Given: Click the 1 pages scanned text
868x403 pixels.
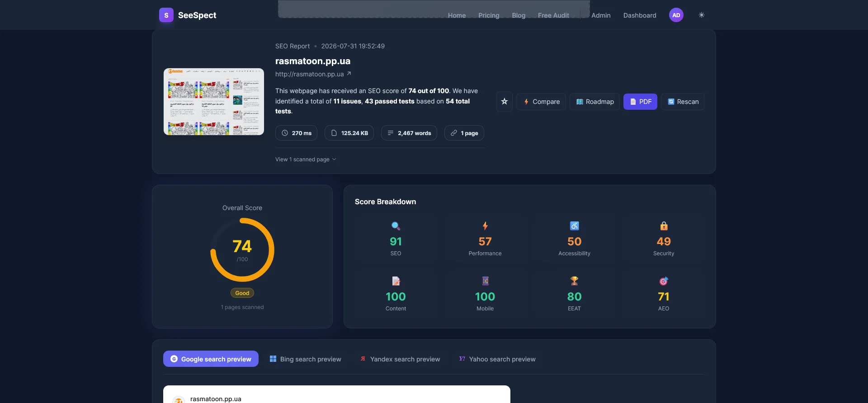Looking at the screenshot, I should (x=242, y=307).
